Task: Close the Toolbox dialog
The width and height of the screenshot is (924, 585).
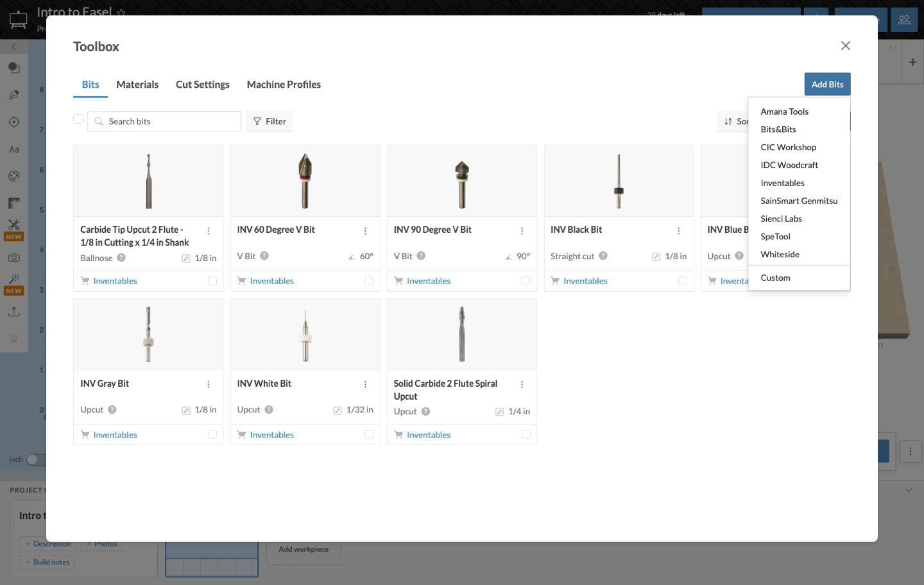Action: point(846,46)
